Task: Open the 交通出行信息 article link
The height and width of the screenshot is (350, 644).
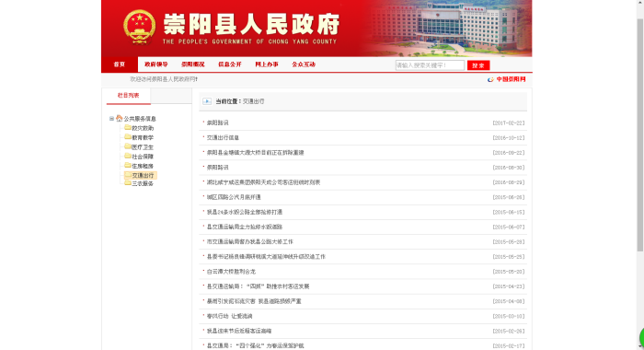Action: (x=223, y=138)
